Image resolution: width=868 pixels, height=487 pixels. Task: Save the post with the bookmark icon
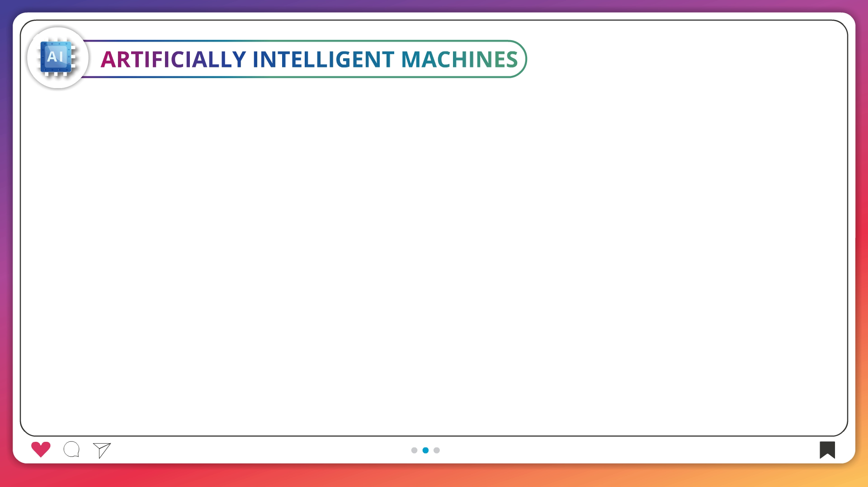tap(827, 450)
